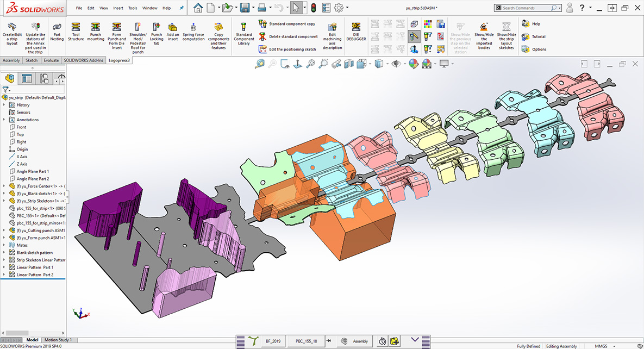Open dropdown arrow next to Save
The image size is (644, 349).
tap(253, 8)
